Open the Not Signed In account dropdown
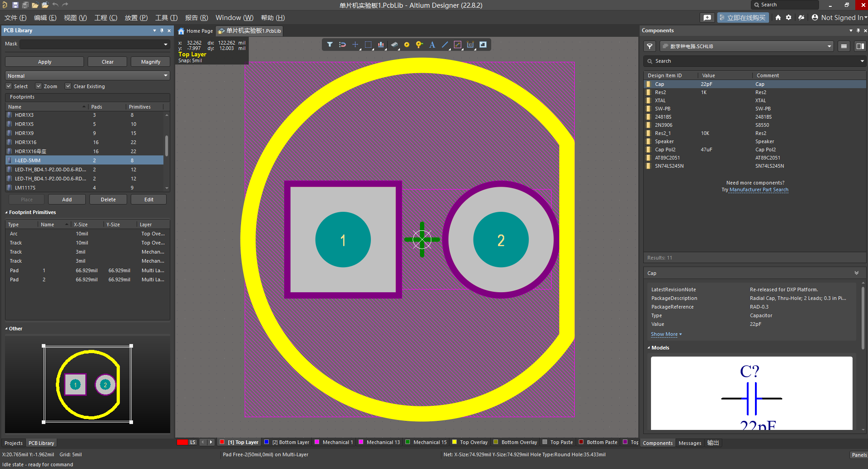Viewport: 868px width, 469px height. pyautogui.click(x=840, y=18)
